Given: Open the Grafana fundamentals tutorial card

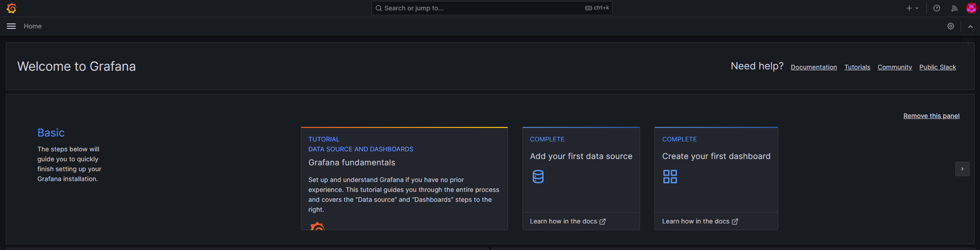Looking at the screenshot, I should coord(404,178).
